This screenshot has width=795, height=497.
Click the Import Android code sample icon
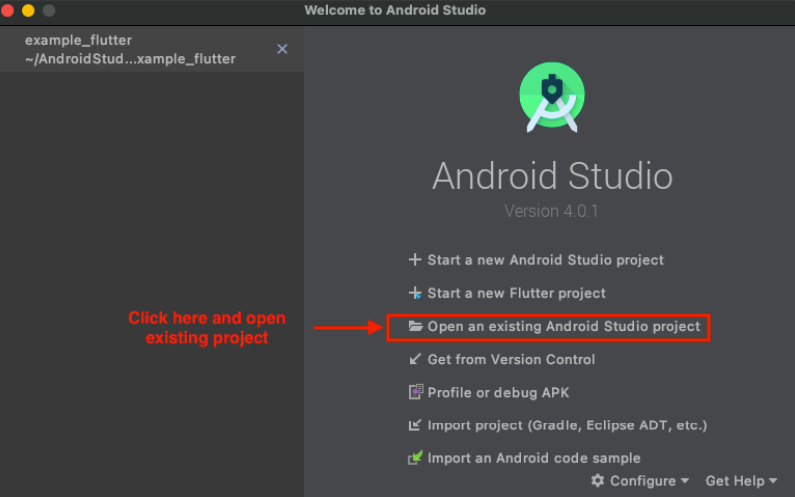[x=415, y=458]
